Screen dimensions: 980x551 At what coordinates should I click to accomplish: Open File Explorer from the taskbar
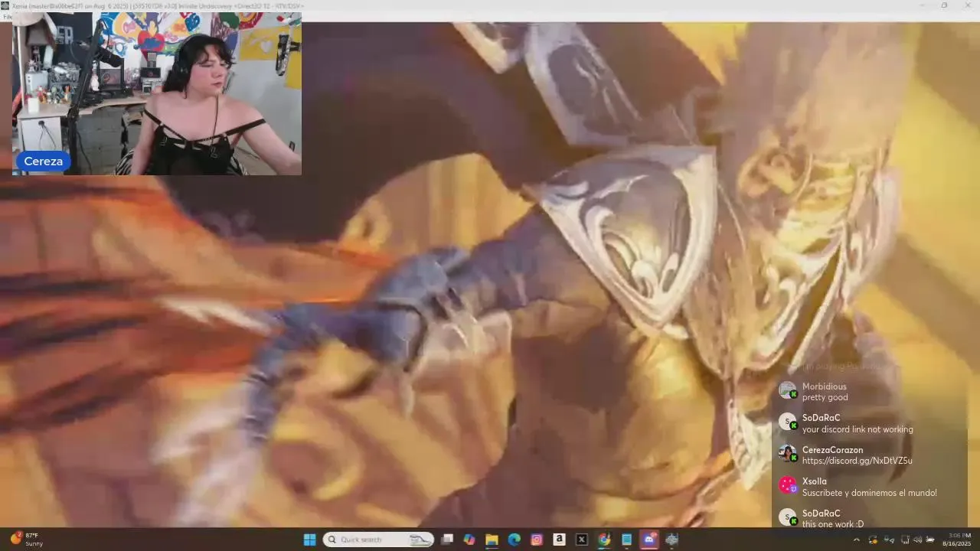[492, 540]
